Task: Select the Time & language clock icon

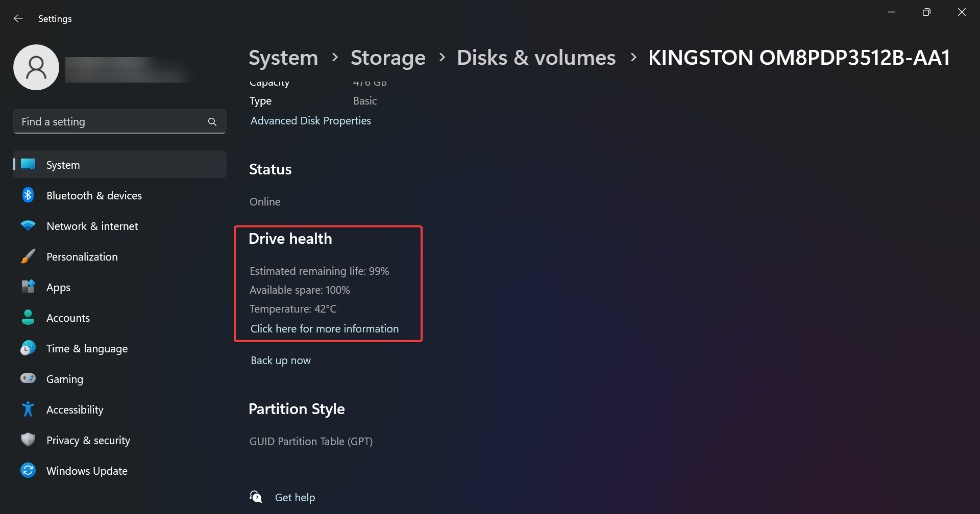Action: (28, 348)
